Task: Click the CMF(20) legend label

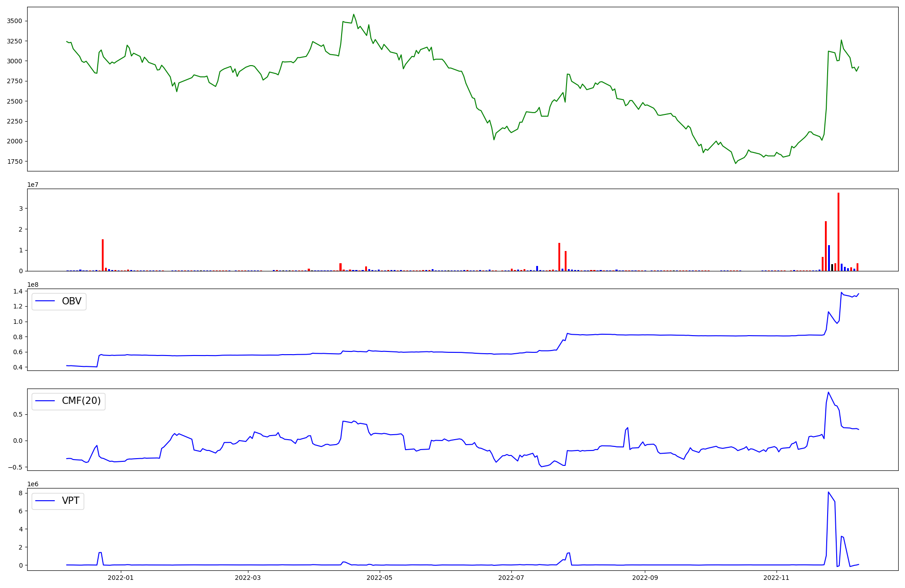Action: coord(81,401)
